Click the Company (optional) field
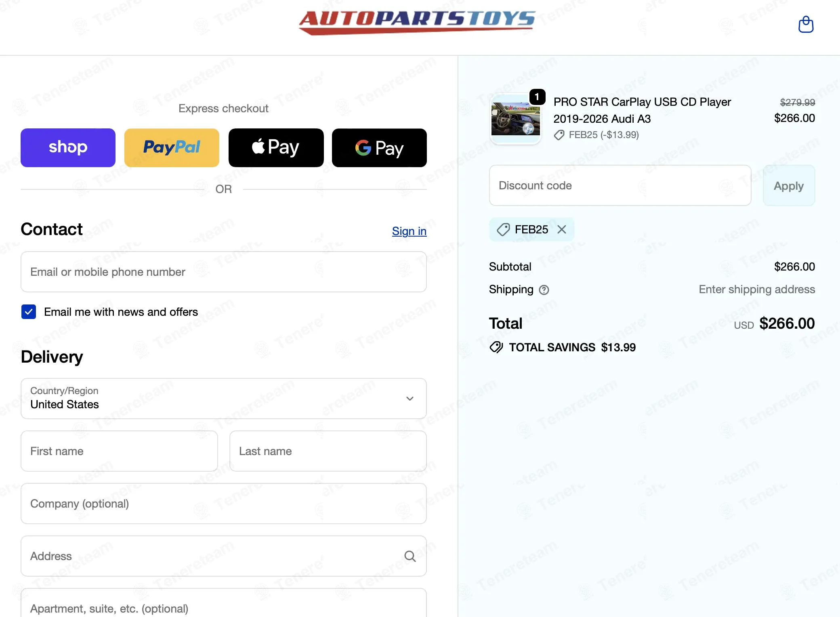 (x=224, y=504)
